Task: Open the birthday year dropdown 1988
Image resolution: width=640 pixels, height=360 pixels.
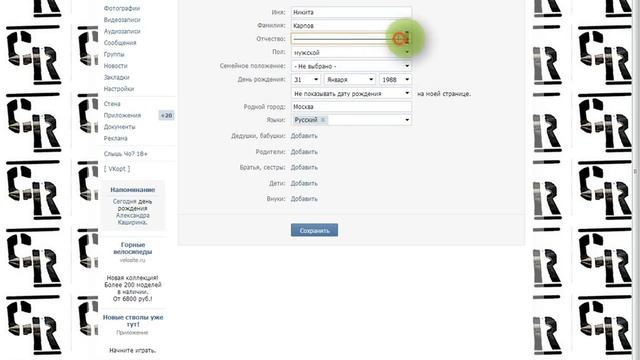Action: tap(395, 80)
